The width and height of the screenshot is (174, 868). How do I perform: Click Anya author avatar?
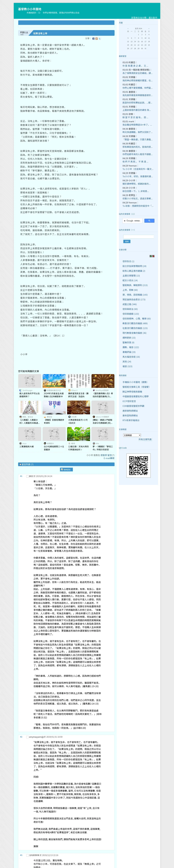(20, 443)
